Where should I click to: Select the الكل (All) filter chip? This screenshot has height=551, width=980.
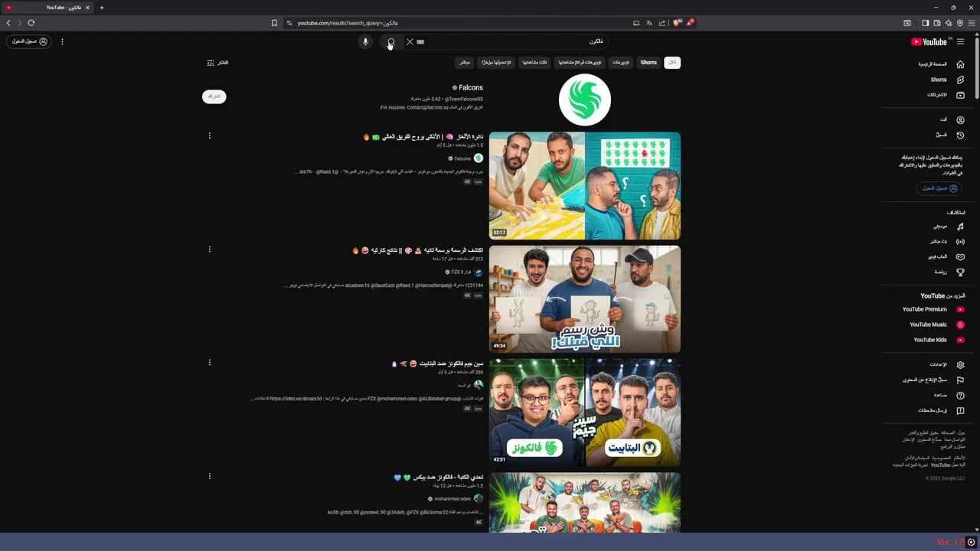coord(672,63)
